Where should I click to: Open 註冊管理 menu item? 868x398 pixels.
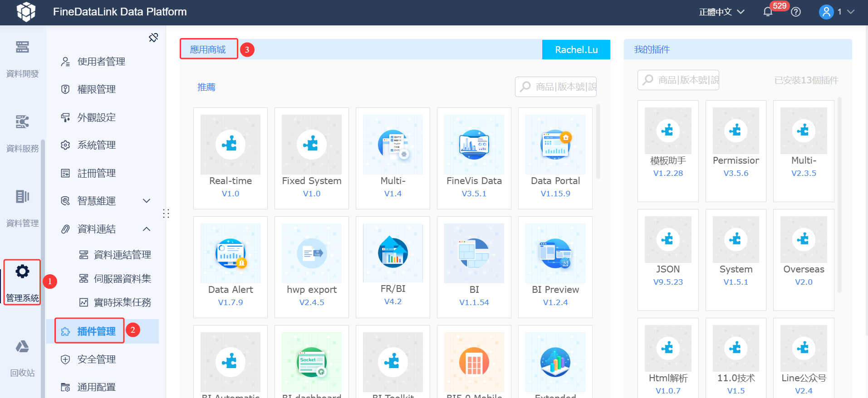103,173
